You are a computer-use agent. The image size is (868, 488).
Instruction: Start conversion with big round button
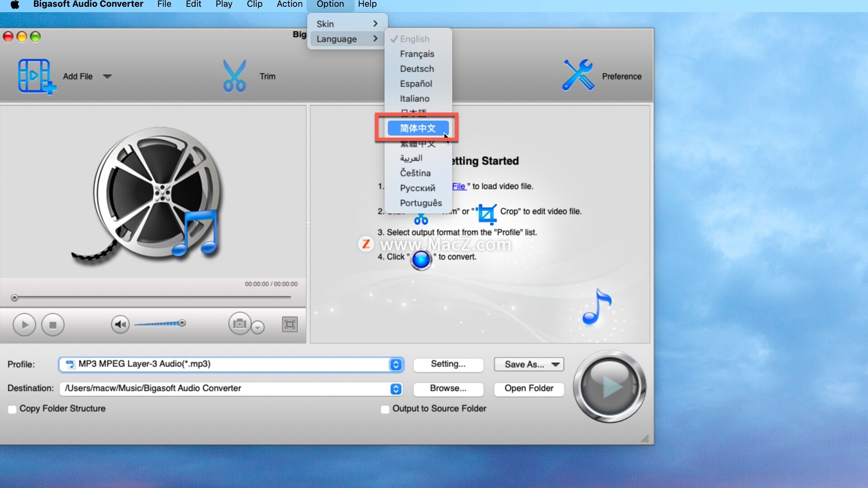[609, 386]
